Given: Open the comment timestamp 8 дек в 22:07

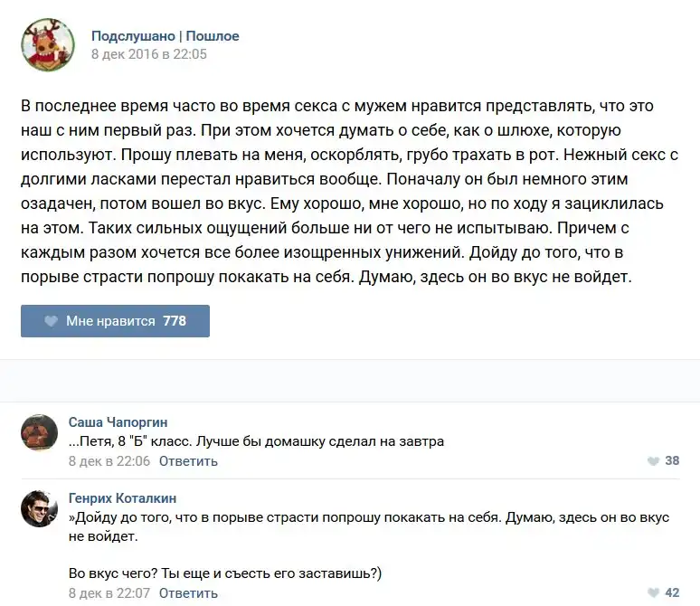Looking at the screenshot, I should pyautogui.click(x=109, y=593).
